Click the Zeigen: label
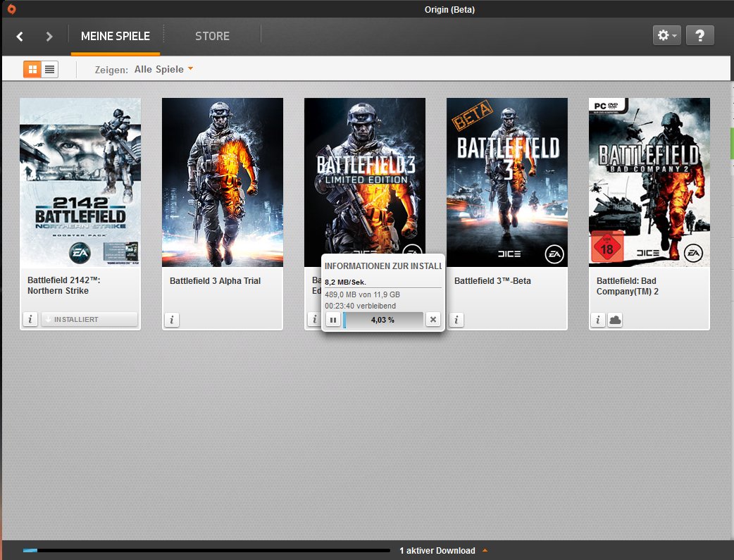The width and height of the screenshot is (734, 560). pos(111,70)
